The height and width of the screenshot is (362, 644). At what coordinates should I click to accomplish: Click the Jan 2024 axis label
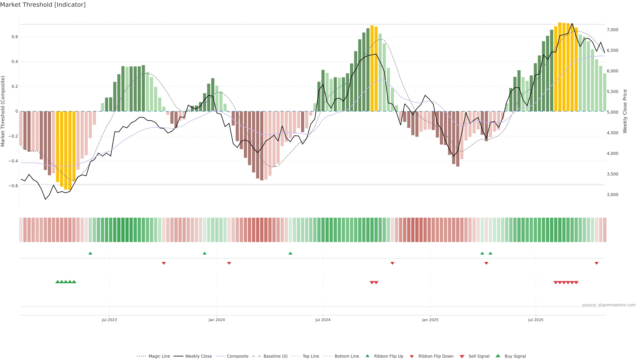pyautogui.click(x=217, y=320)
